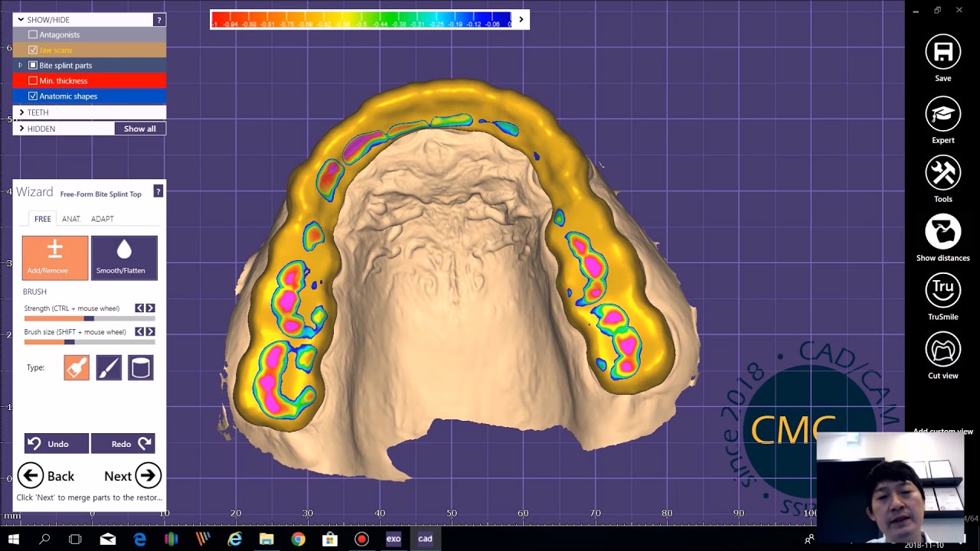Click the Add custom view label

[942, 432]
